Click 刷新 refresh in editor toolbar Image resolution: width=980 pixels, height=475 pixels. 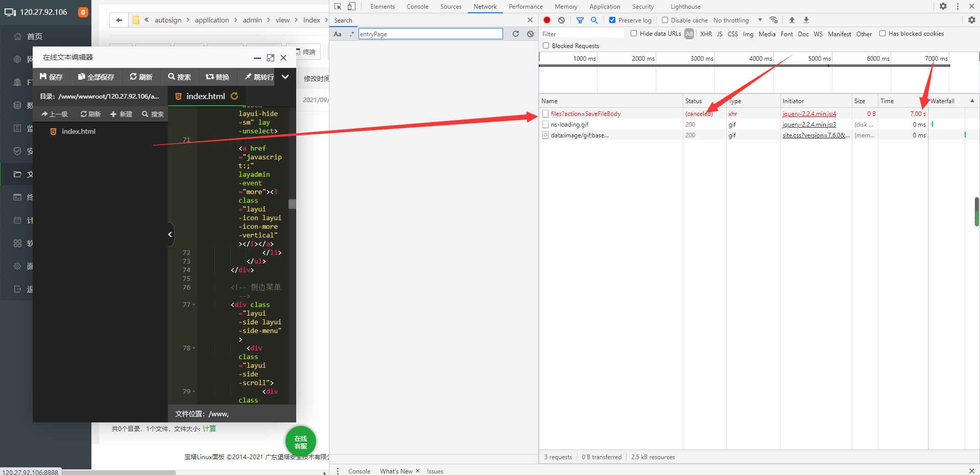pos(141,77)
